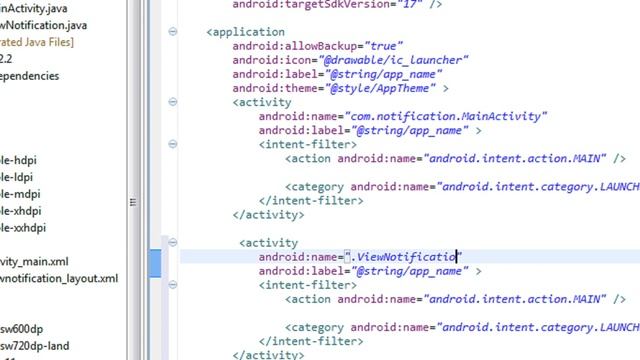Select the wNotification.java file in tree
The width and height of the screenshot is (640, 360).
pyautogui.click(x=43, y=25)
